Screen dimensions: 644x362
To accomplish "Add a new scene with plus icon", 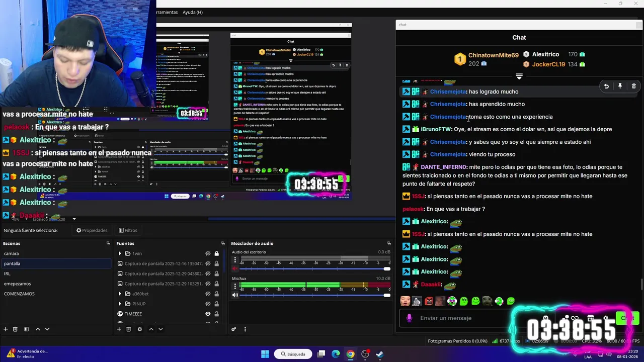I will 6,329.
